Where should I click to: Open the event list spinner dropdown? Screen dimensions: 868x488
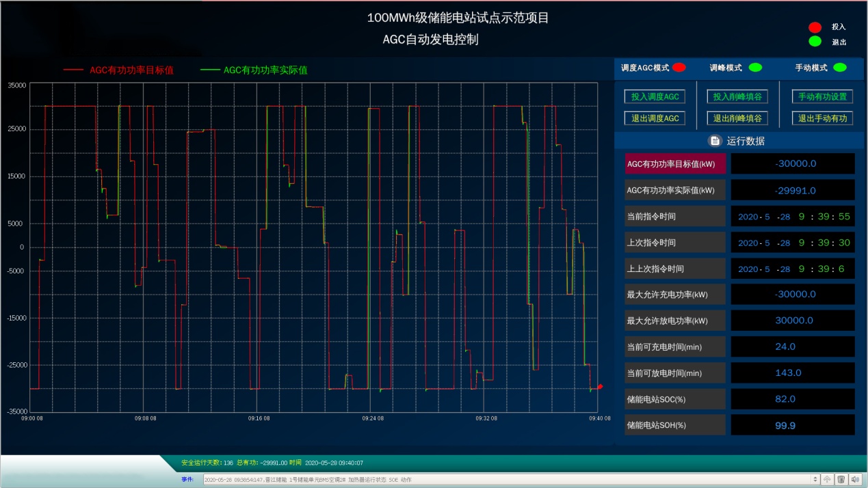814,480
